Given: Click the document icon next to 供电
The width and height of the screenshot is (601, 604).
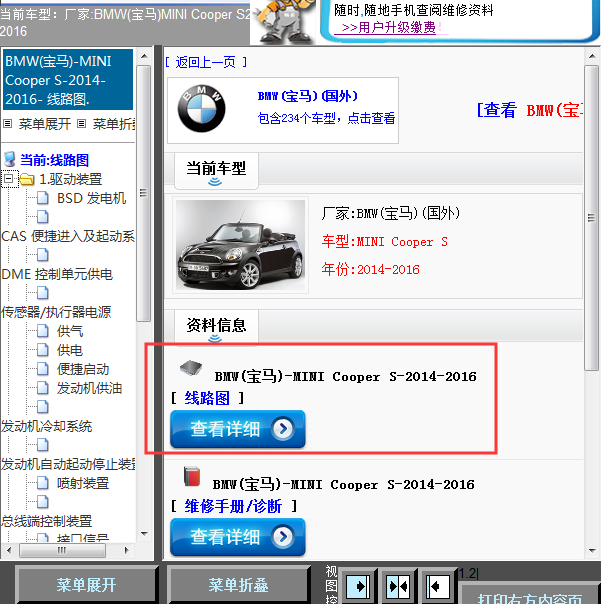Looking at the screenshot, I should click(x=43, y=350).
